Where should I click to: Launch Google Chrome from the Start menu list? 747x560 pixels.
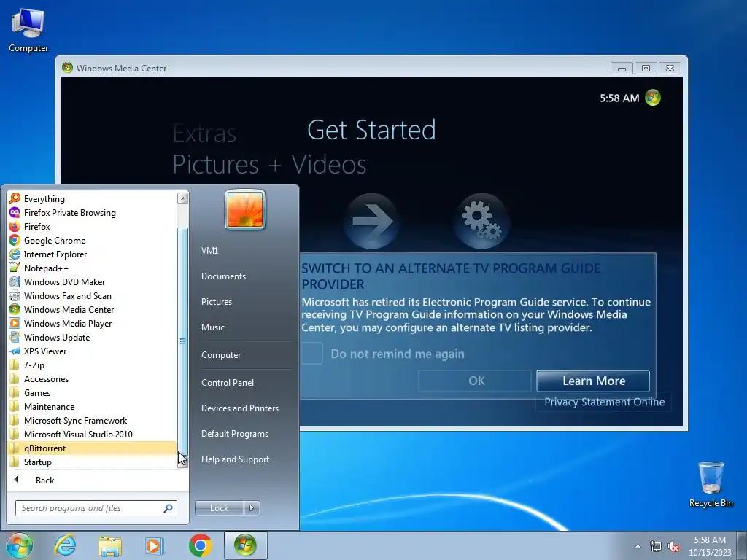(91, 241)
